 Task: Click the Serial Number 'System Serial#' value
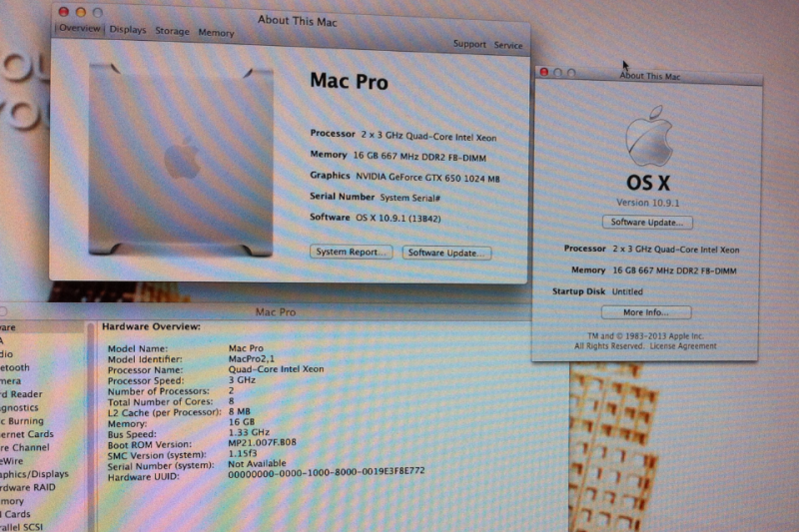pos(410,198)
